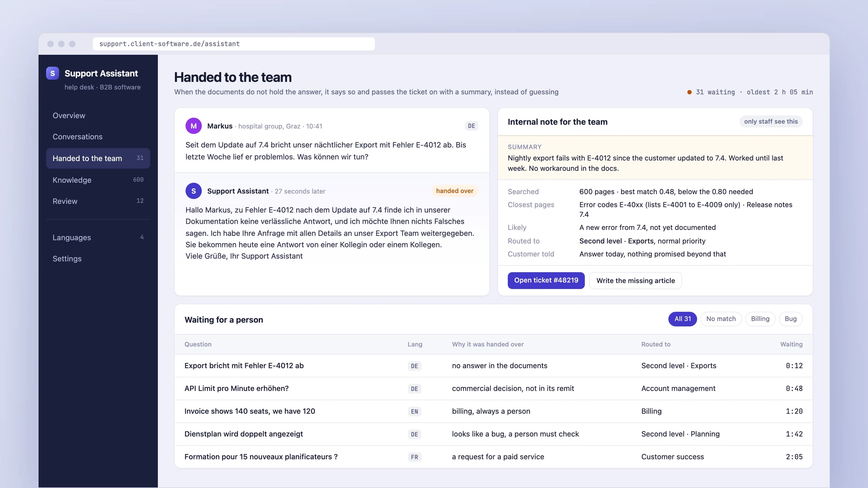Open row Formation pour 15 nouveaux planificateurs
The width and height of the screenshot is (868, 488).
[x=493, y=457]
